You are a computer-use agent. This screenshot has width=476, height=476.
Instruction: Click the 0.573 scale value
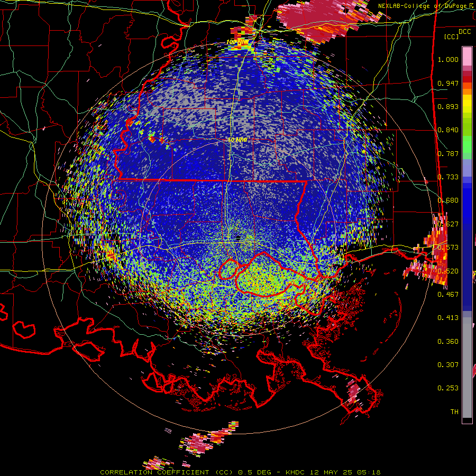tap(448, 248)
